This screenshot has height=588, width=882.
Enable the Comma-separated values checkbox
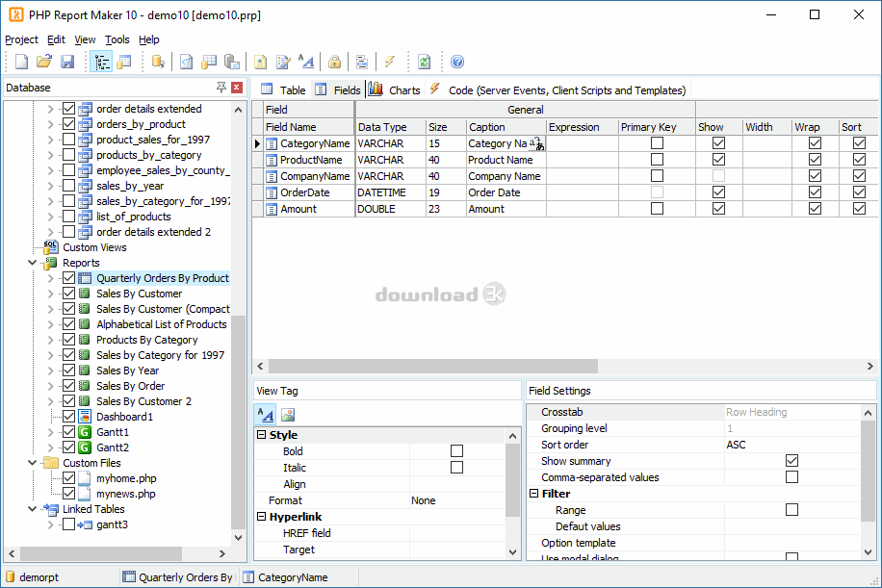[x=792, y=477]
